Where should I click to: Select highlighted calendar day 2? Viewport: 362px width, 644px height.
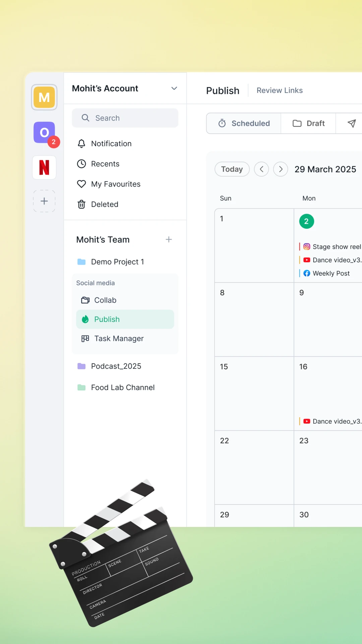point(306,221)
